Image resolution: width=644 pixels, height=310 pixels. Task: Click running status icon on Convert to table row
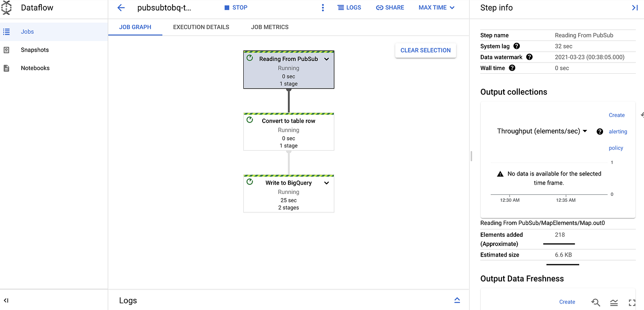coord(250,120)
